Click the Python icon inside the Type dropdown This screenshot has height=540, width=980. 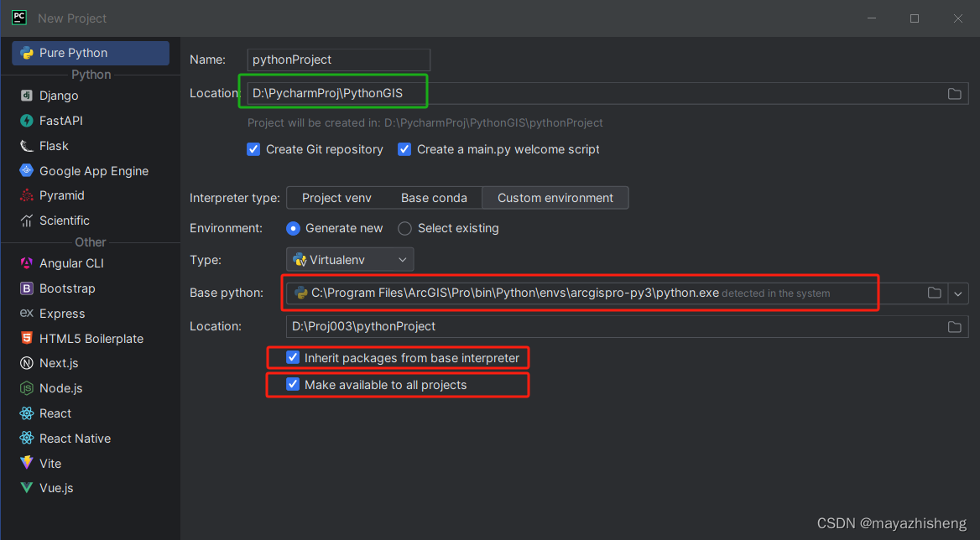click(x=300, y=260)
